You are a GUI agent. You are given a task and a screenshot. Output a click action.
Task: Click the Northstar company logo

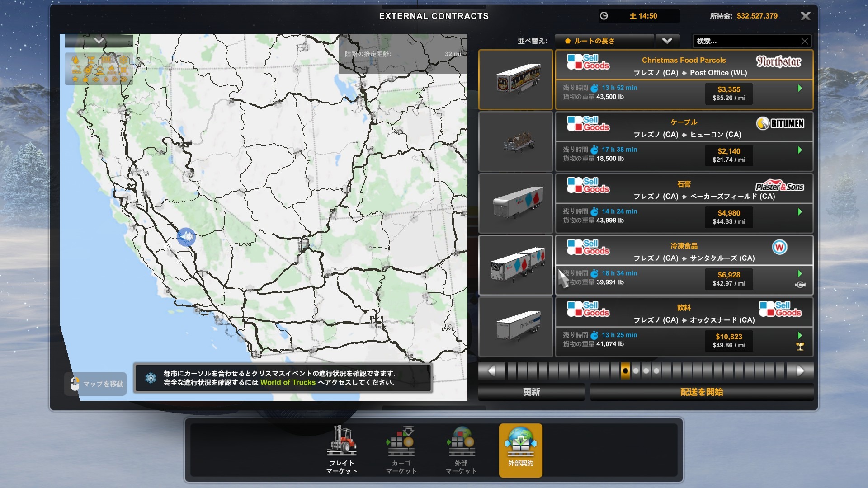[x=778, y=61]
